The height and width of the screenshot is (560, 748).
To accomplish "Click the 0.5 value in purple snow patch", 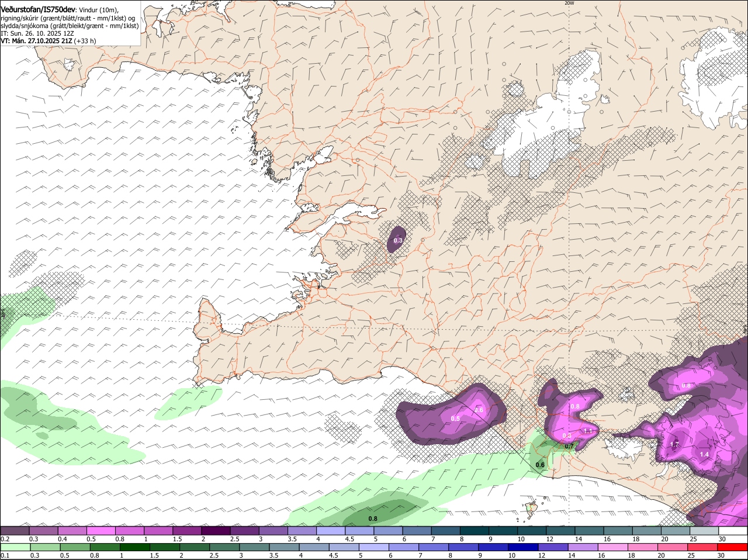I will [x=455, y=419].
